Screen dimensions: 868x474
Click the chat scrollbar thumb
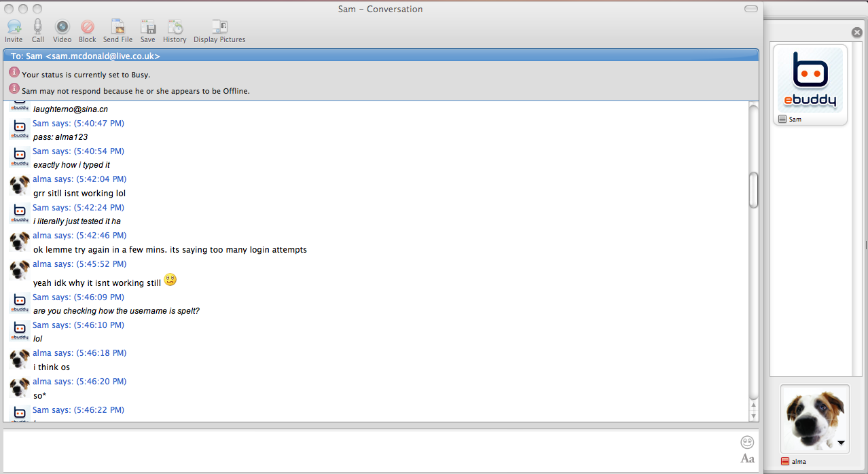click(x=753, y=189)
